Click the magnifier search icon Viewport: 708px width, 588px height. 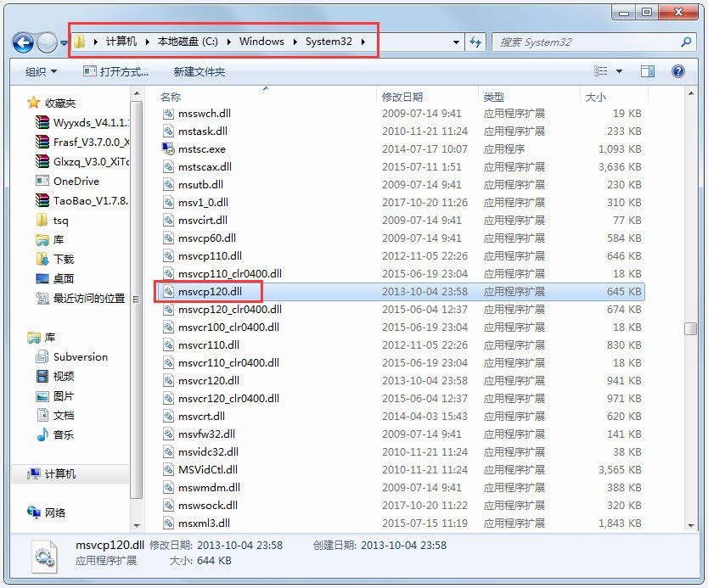click(x=686, y=42)
